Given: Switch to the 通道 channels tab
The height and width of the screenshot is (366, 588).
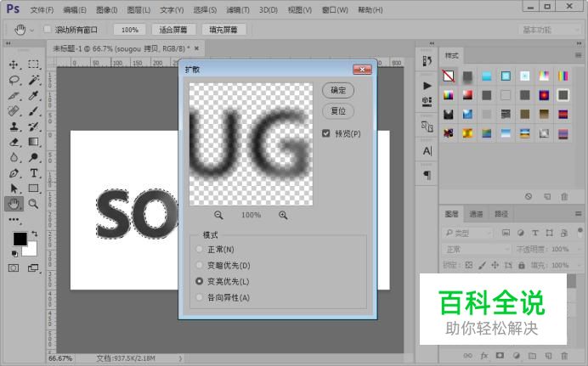Looking at the screenshot, I should (x=476, y=214).
